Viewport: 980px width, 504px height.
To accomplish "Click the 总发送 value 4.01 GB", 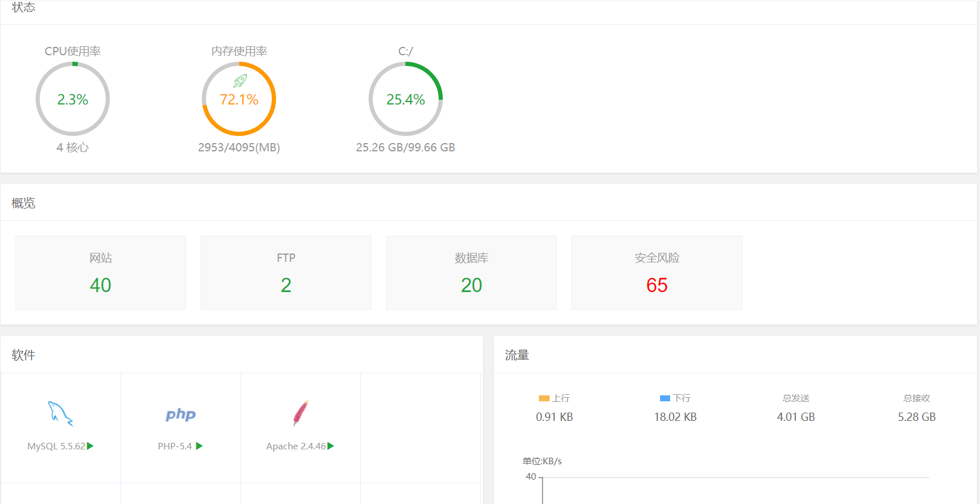I will coord(796,417).
